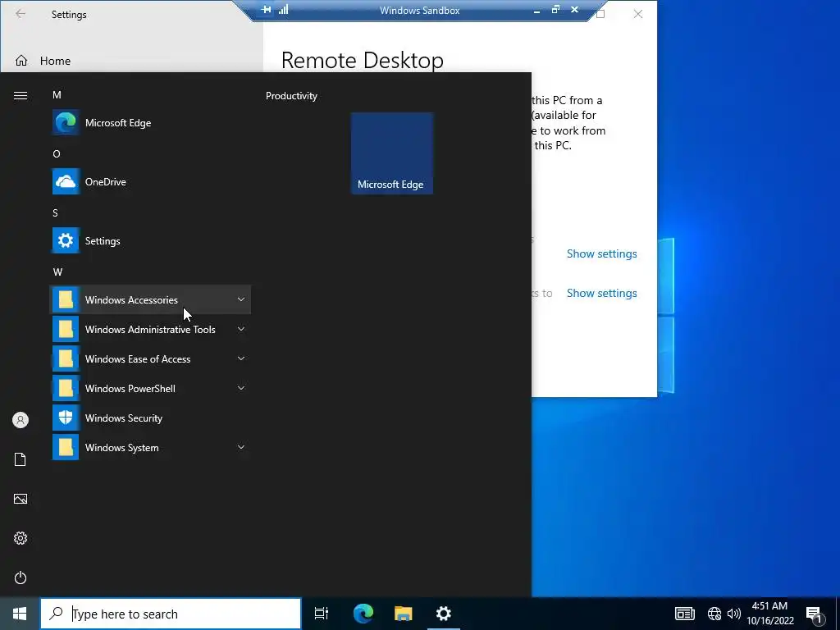Expand Windows Administrative Tools chevron

pyautogui.click(x=241, y=329)
